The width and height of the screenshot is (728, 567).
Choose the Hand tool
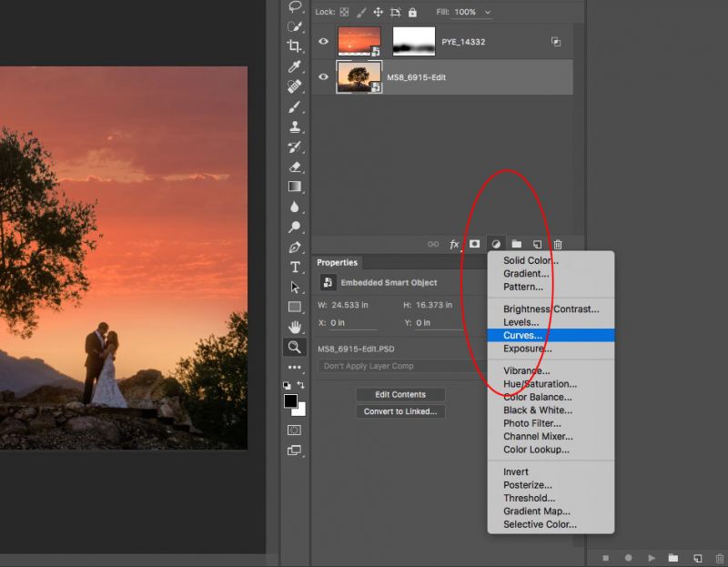click(x=294, y=327)
